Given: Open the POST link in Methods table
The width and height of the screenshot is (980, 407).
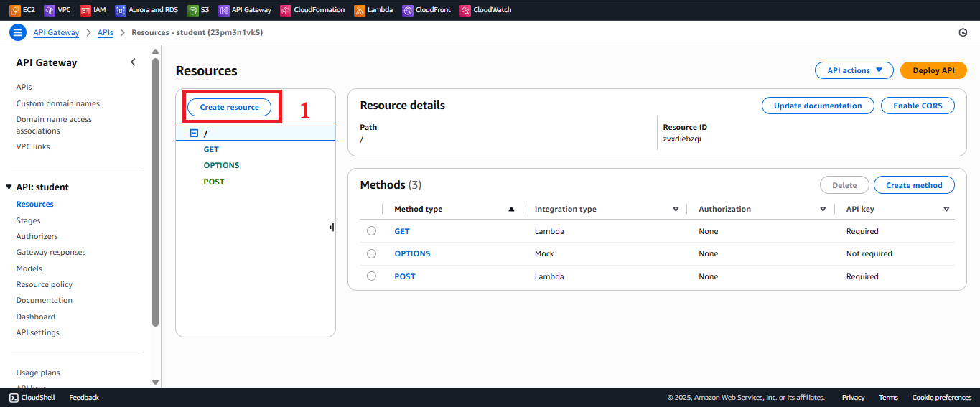Looking at the screenshot, I should pos(405,276).
